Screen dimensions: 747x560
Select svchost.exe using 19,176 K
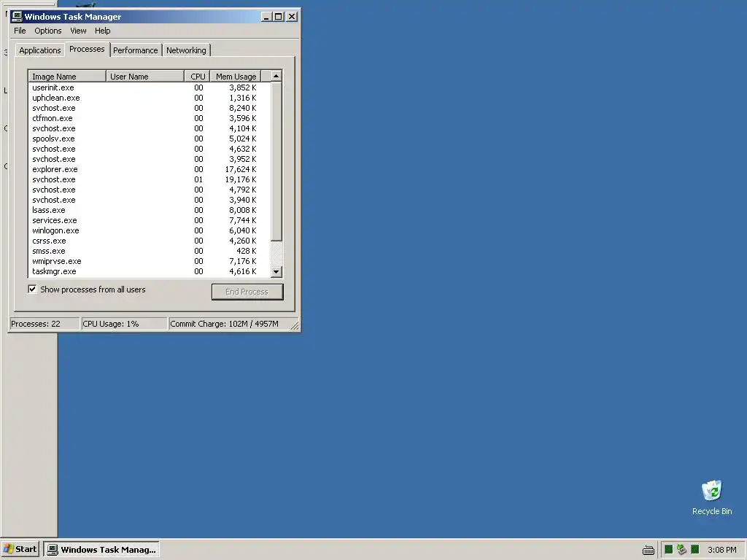(149, 180)
